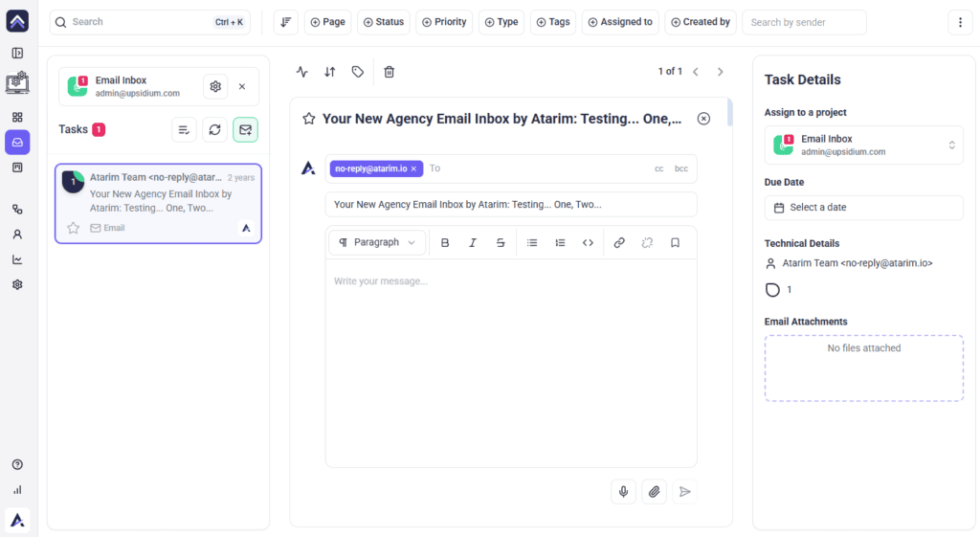Star the email title in main pane
This screenshot has height=537, width=980.
[x=309, y=119]
